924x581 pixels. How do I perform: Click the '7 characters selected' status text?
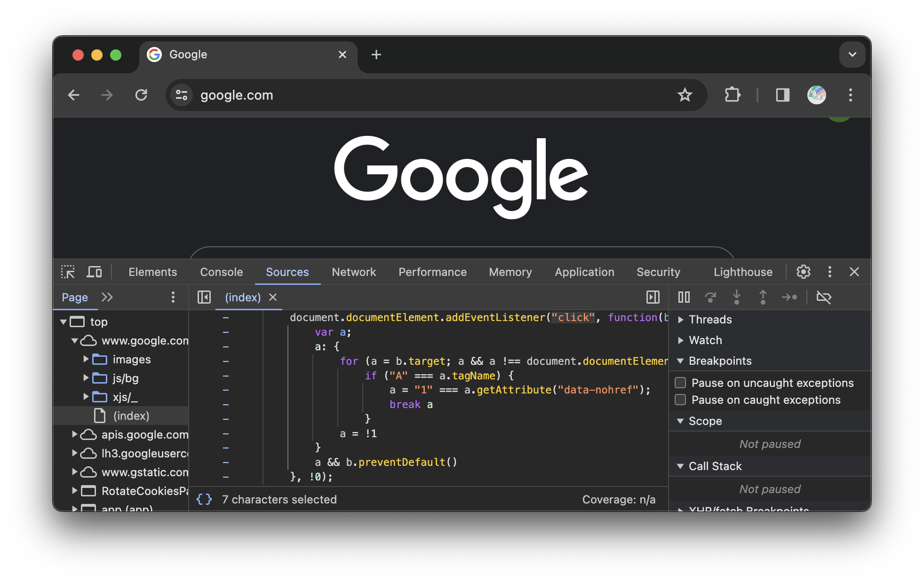[279, 499]
